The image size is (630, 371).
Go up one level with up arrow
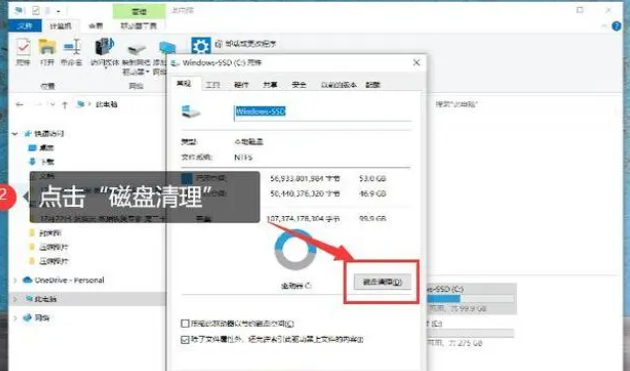click(64, 105)
